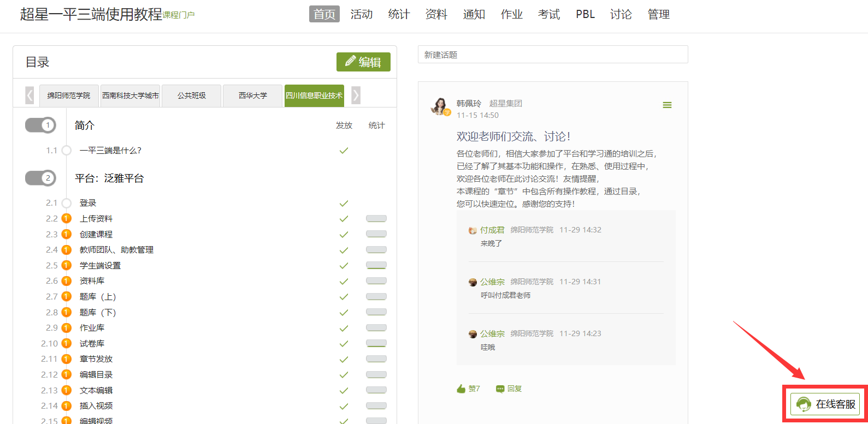This screenshot has width=868, height=424.
Task: Go to the 活动 nav tab
Action: [362, 14]
